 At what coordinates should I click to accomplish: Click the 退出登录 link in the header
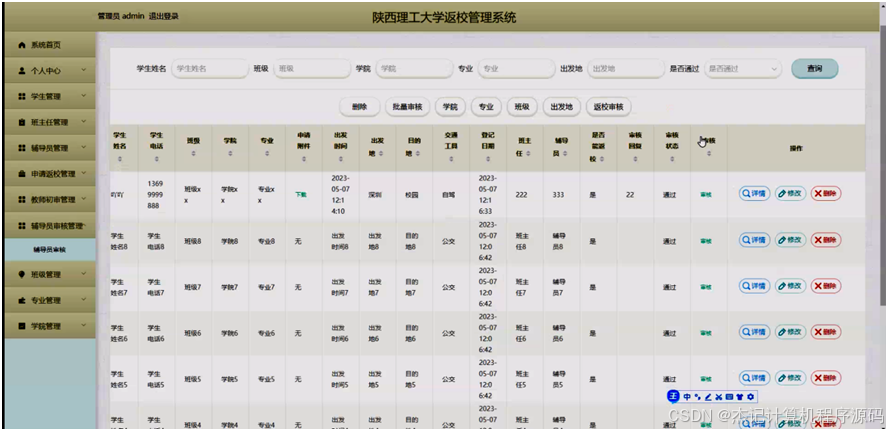click(164, 16)
